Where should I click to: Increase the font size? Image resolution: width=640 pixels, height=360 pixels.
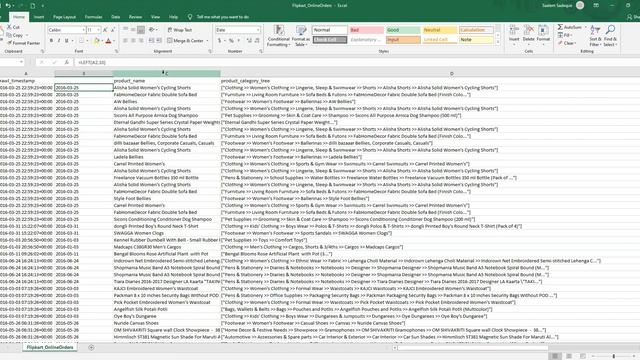coord(105,30)
